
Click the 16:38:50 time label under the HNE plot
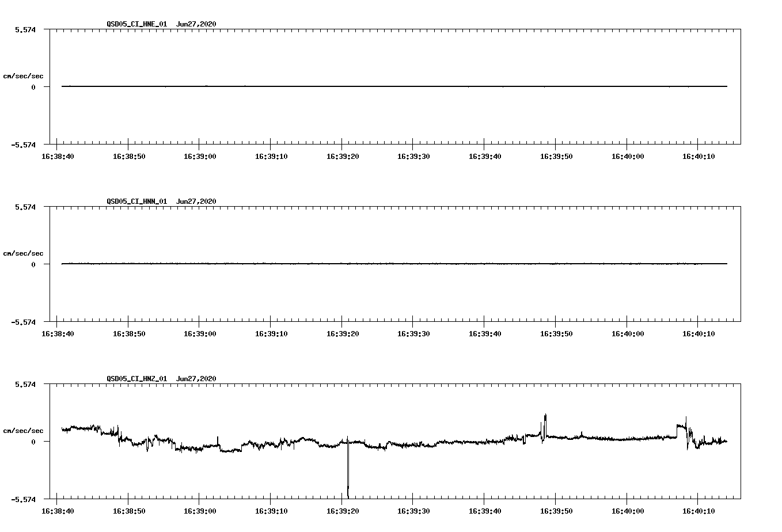click(128, 156)
